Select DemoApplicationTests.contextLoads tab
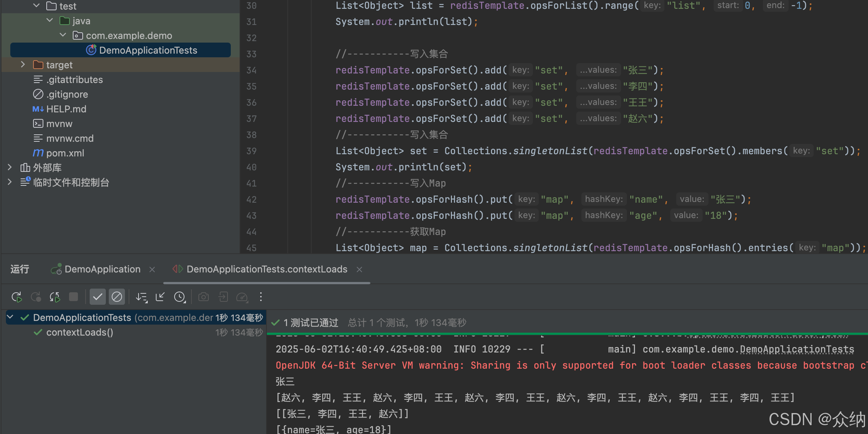The height and width of the screenshot is (434, 868). tap(266, 269)
